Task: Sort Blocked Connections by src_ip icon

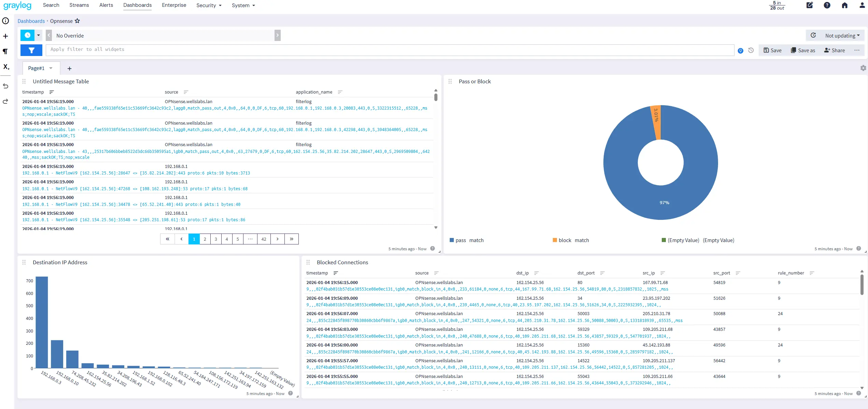Action: click(663, 273)
